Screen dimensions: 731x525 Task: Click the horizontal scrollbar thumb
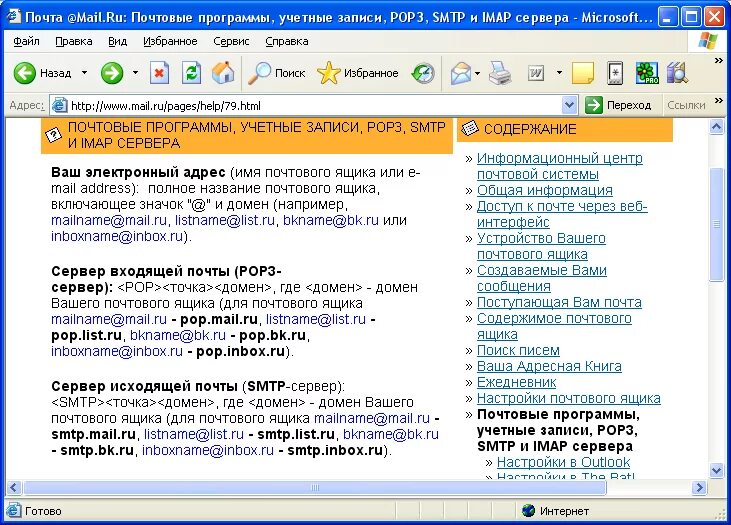(315, 488)
